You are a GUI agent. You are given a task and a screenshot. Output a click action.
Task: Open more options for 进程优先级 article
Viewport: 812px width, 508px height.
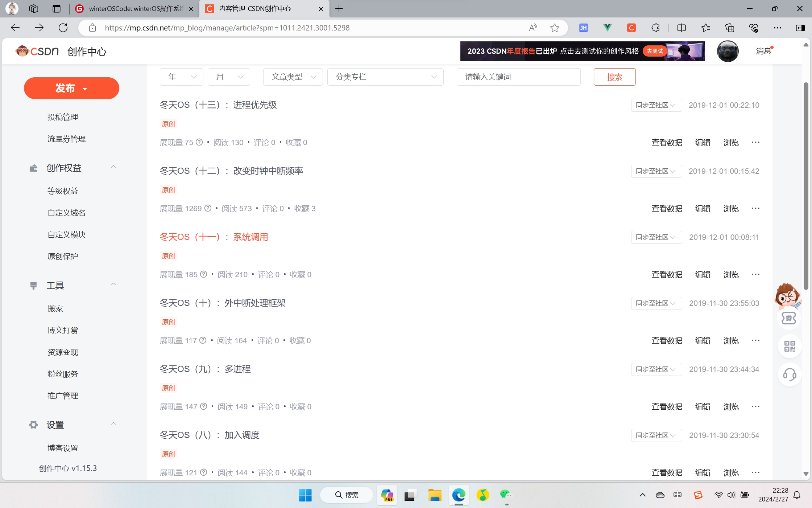pos(755,142)
